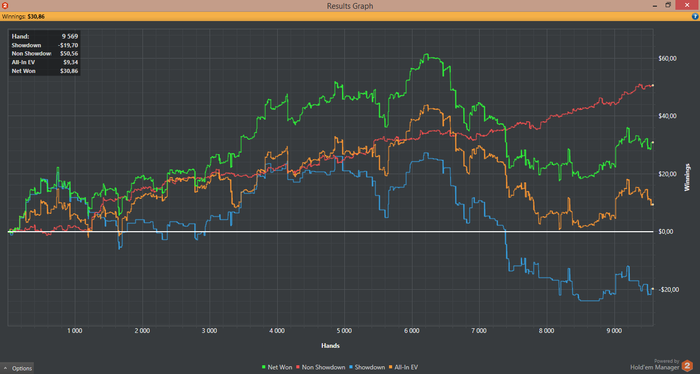
Task: Click the Hands x-axis title
Action: 330,345
